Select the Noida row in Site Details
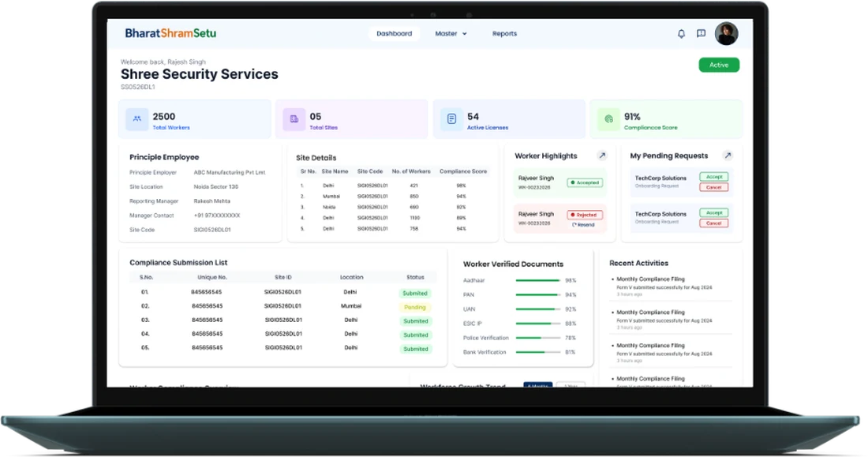The image size is (868, 457). tap(393, 207)
